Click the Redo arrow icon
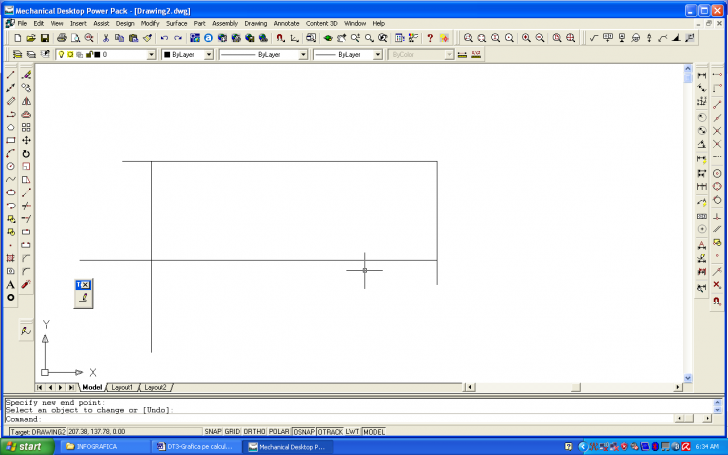This screenshot has width=728, height=455. click(178, 38)
